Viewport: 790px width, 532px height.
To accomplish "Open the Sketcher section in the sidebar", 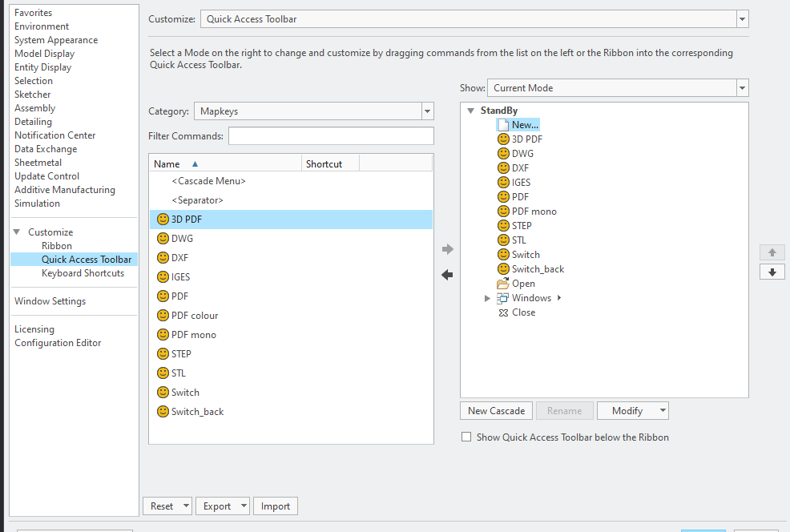I will (32, 94).
